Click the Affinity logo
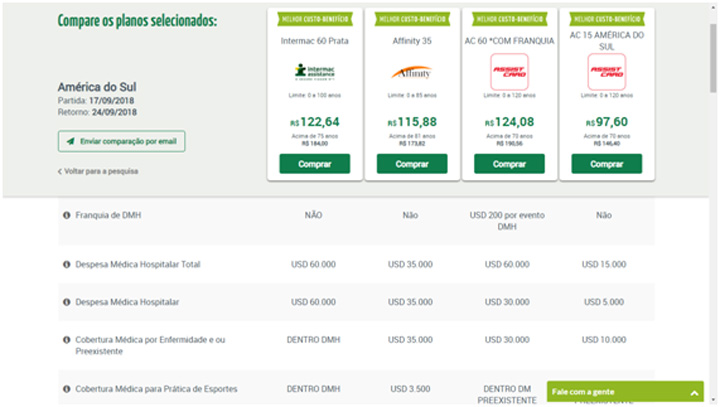The width and height of the screenshot is (720, 407). 412,72
